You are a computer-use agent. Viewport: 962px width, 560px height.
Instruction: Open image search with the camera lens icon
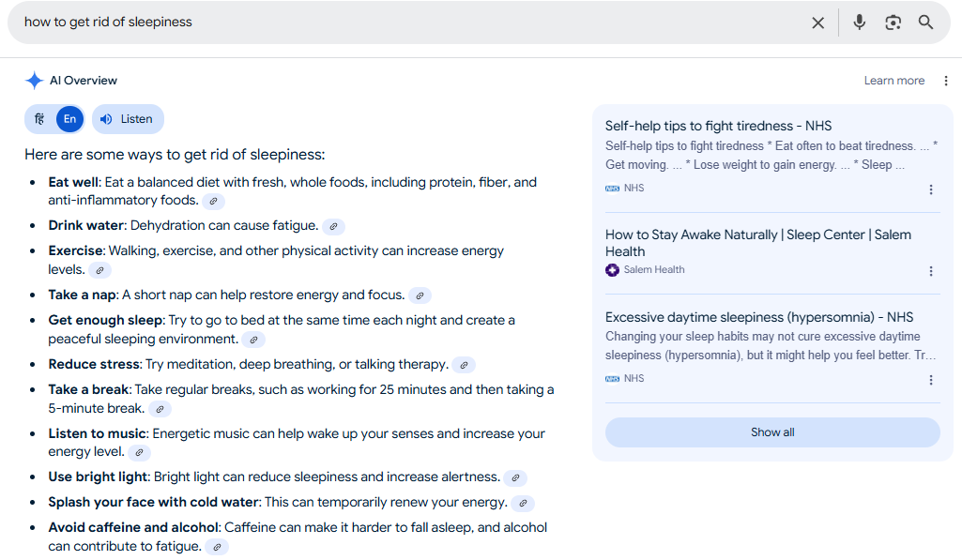point(893,23)
